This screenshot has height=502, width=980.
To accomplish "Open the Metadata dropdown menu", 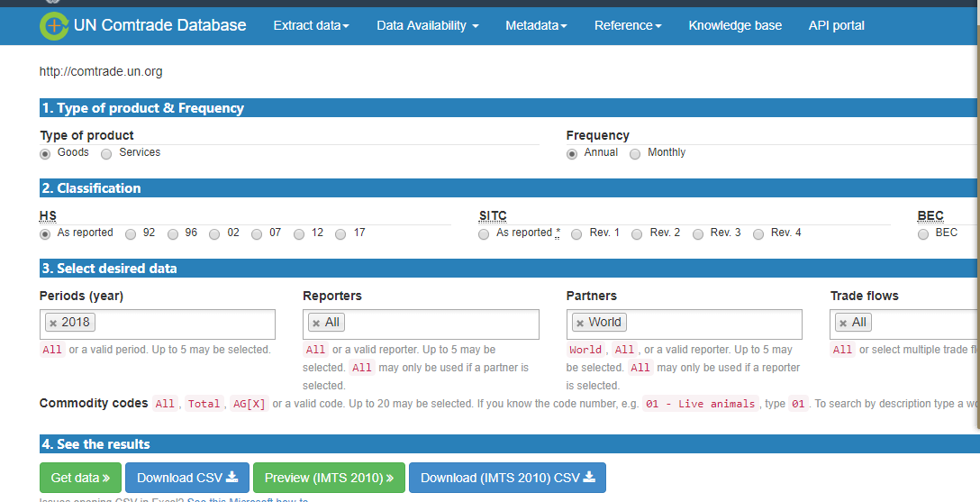I will [536, 25].
